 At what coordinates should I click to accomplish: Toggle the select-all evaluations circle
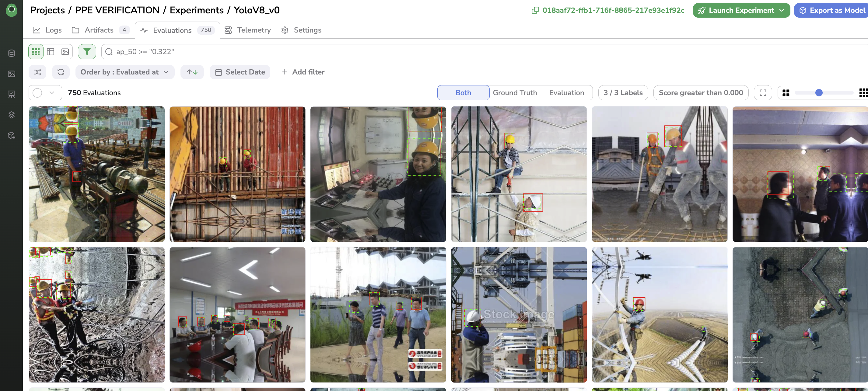[x=37, y=93]
